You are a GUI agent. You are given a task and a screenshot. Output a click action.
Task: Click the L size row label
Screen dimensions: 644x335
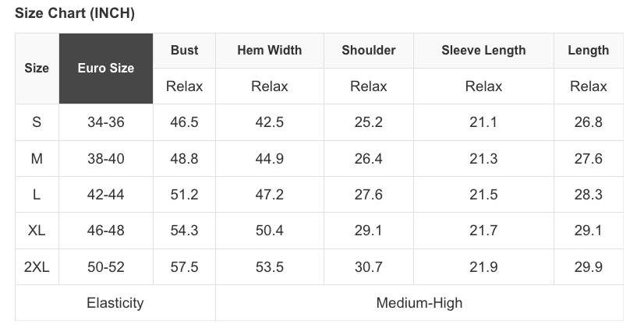37,195
